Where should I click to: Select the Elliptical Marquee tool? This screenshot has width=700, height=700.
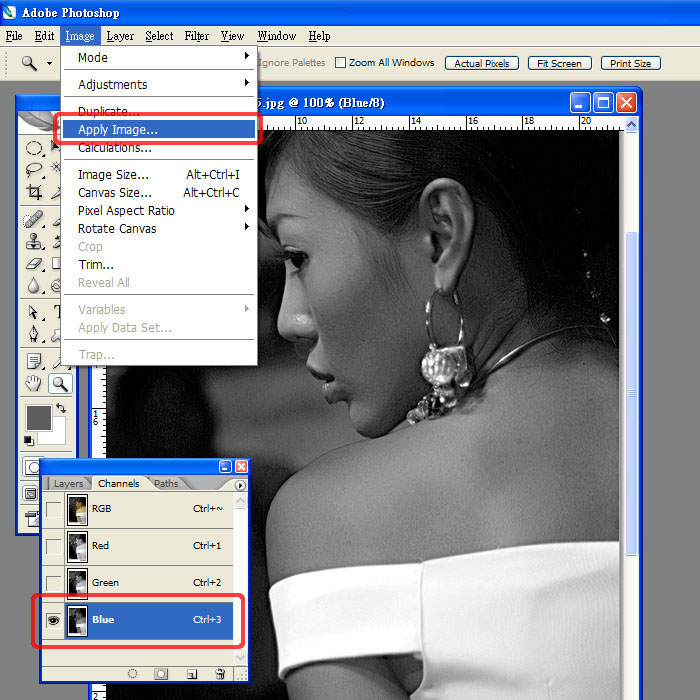(x=34, y=148)
